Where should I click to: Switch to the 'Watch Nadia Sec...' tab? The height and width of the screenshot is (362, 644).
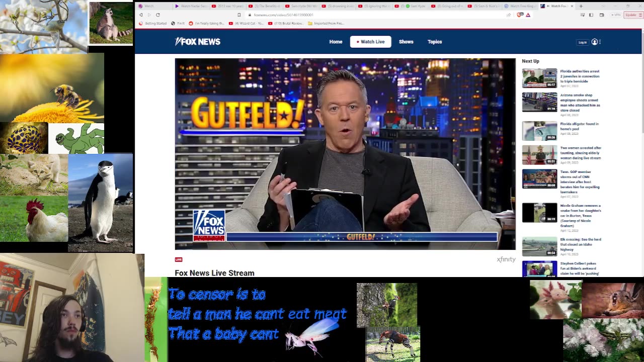coord(191,6)
